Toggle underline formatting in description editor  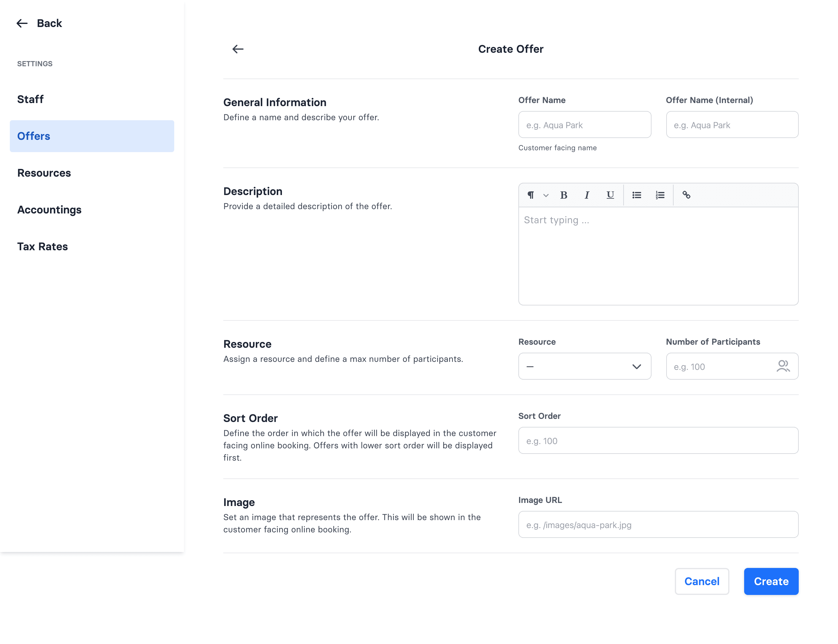(x=610, y=195)
